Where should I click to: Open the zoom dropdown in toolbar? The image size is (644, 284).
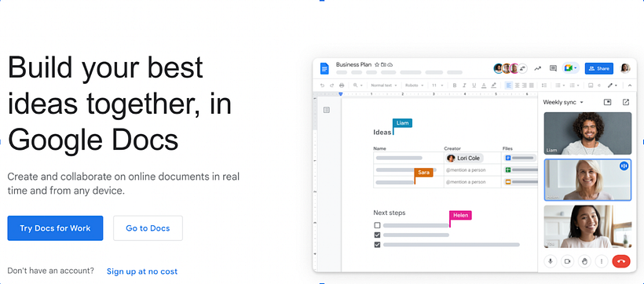[357, 86]
